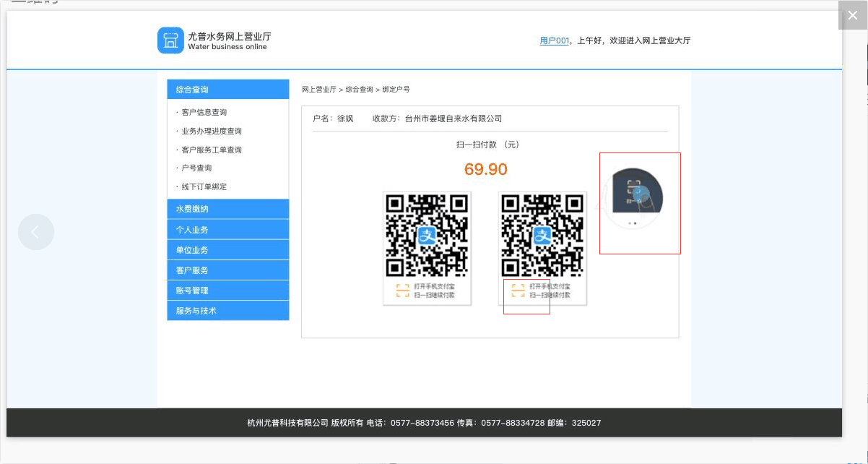Click 综合查询 in the breadcrumb path

(359, 90)
